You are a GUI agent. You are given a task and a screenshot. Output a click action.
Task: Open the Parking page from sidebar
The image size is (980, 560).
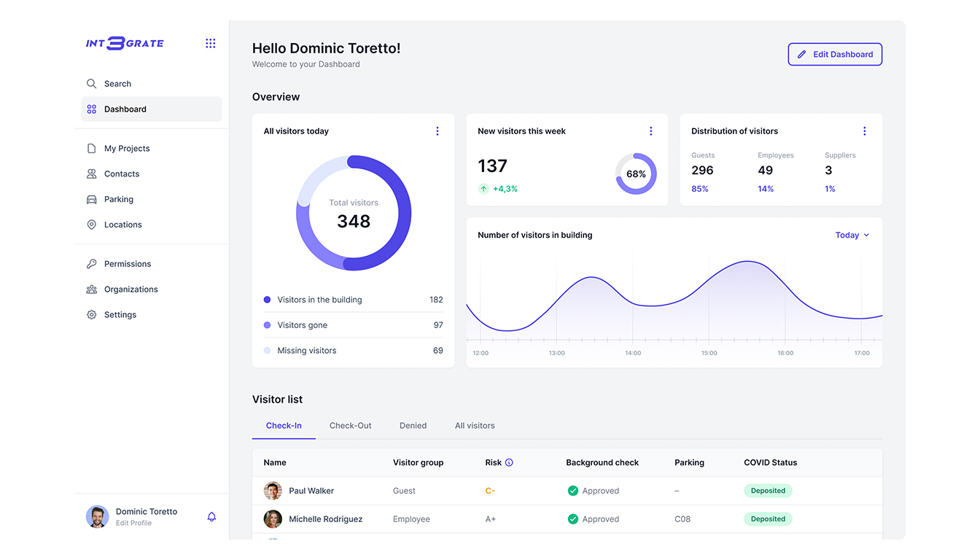118,199
